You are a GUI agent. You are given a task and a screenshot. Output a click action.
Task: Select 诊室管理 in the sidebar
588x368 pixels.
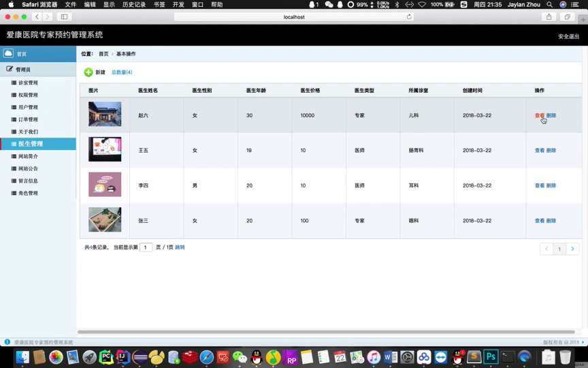28,82
